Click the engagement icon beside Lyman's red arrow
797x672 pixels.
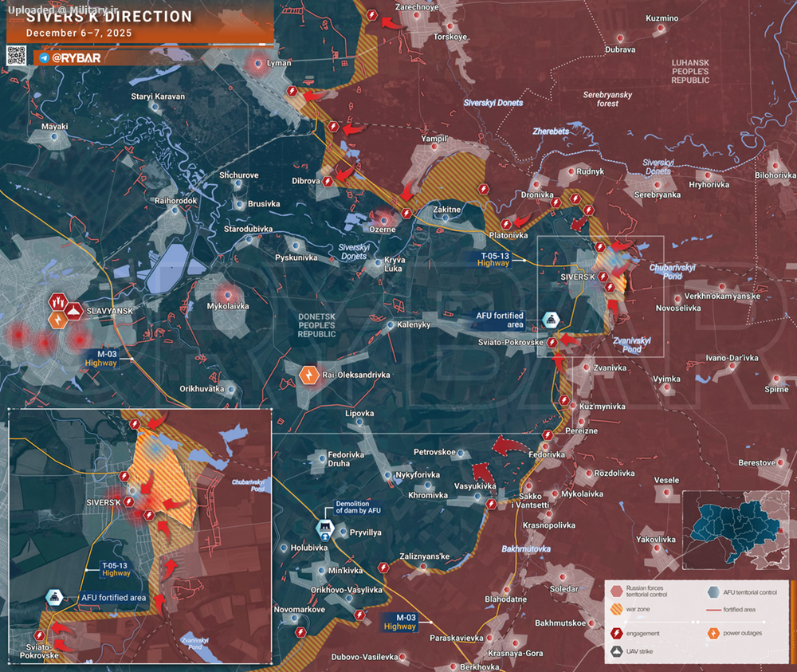click(x=292, y=93)
